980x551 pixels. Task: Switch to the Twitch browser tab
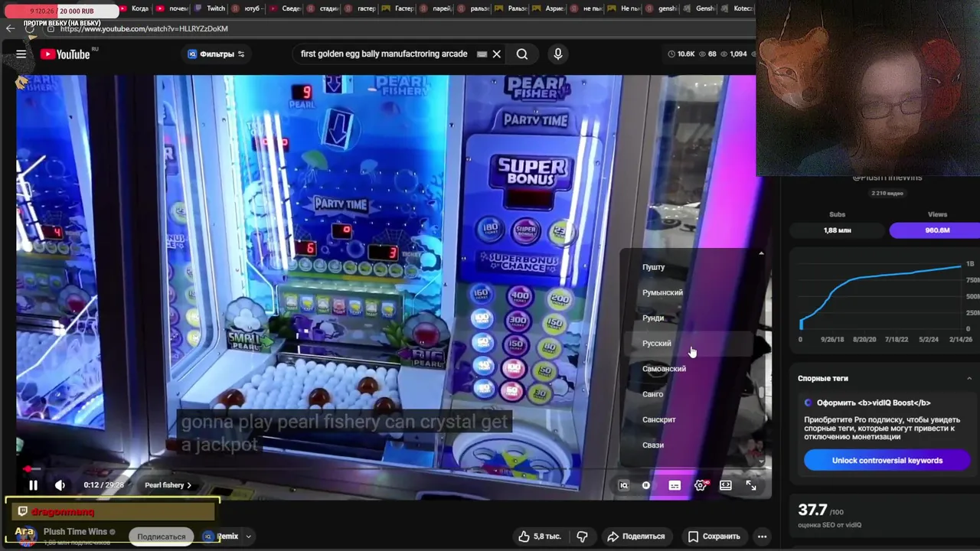pyautogui.click(x=211, y=8)
